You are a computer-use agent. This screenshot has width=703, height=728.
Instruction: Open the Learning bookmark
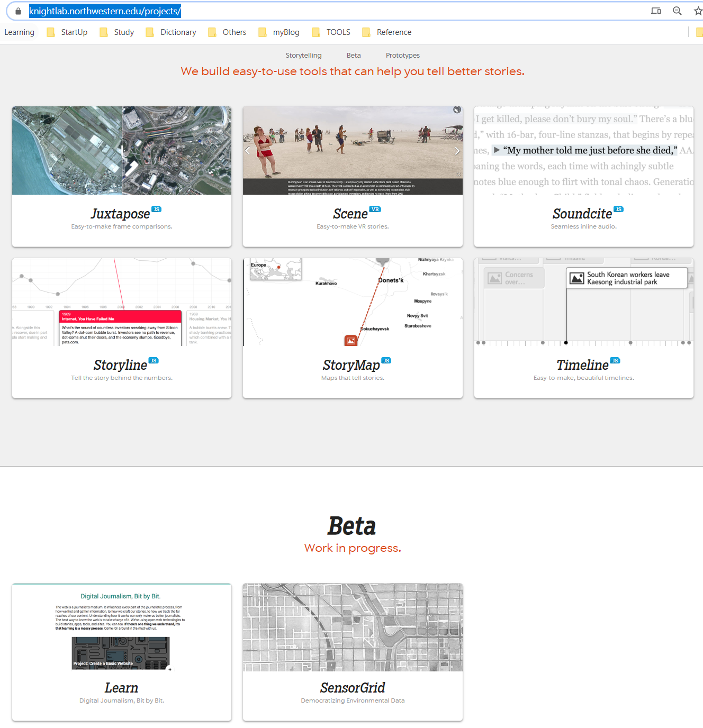(19, 32)
